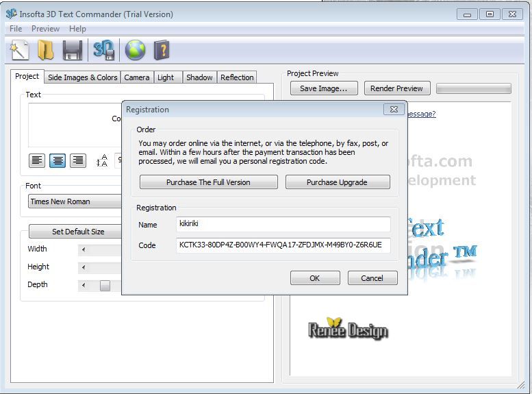Minimize the 3D Text Commander window
Image resolution: width=532 pixels, height=394 pixels.
(x=467, y=14)
